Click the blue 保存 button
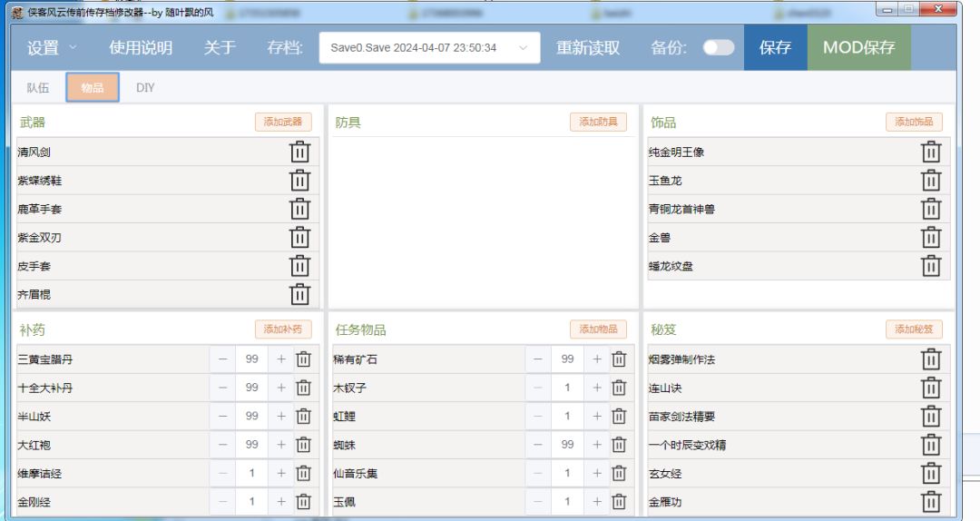 (x=775, y=47)
